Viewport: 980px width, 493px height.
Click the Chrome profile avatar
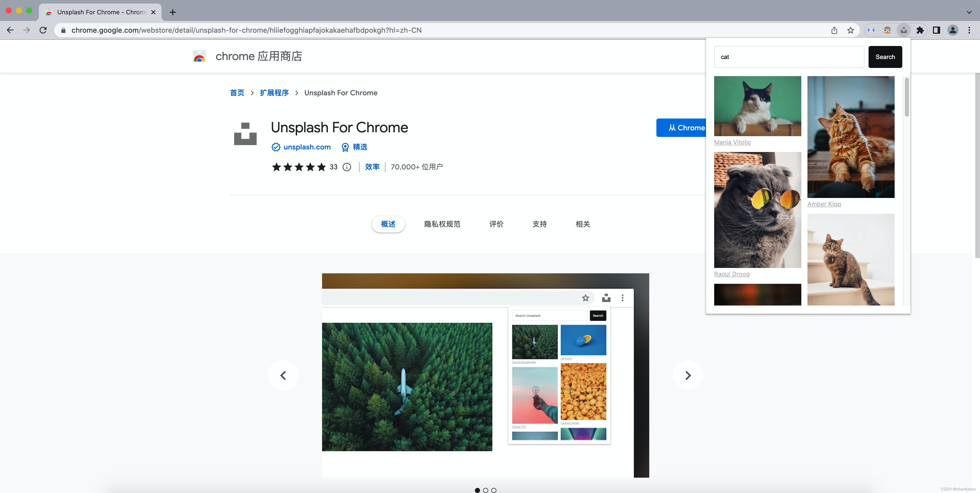pyautogui.click(x=953, y=30)
